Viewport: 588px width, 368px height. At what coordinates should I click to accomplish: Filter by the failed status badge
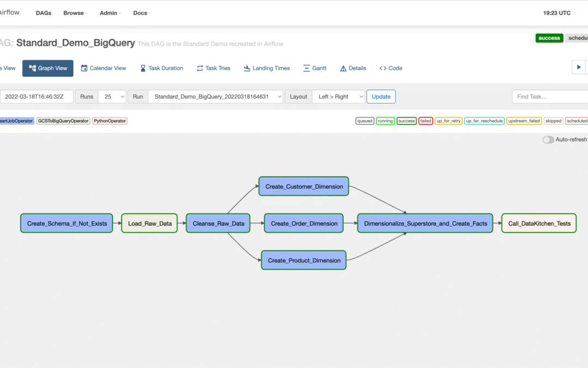[x=426, y=121]
